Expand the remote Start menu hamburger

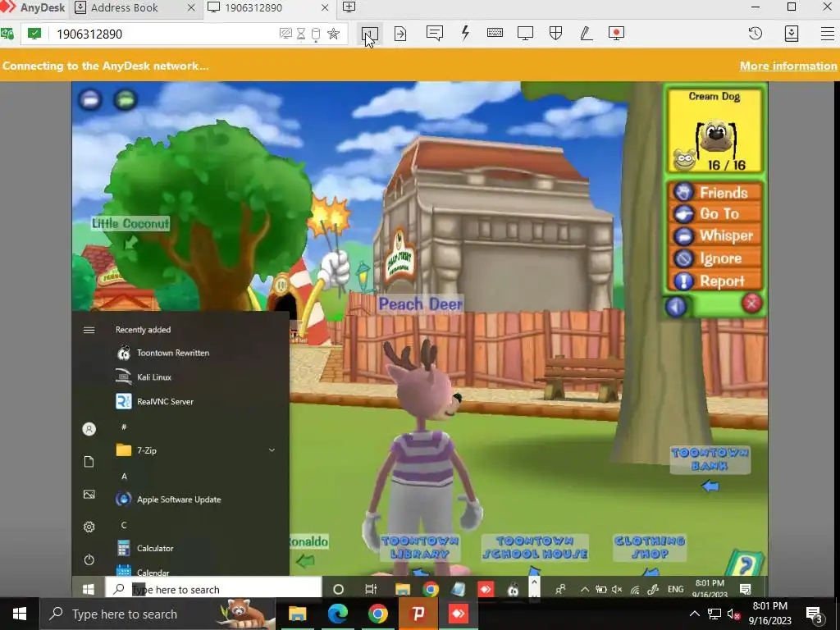pyautogui.click(x=89, y=330)
